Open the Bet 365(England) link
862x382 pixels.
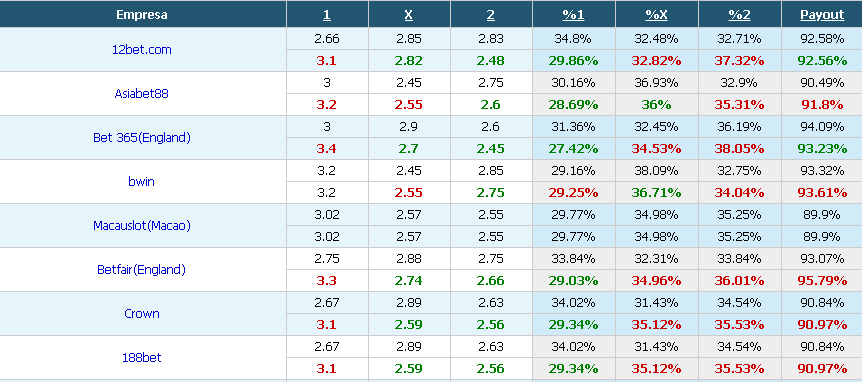[x=142, y=137]
